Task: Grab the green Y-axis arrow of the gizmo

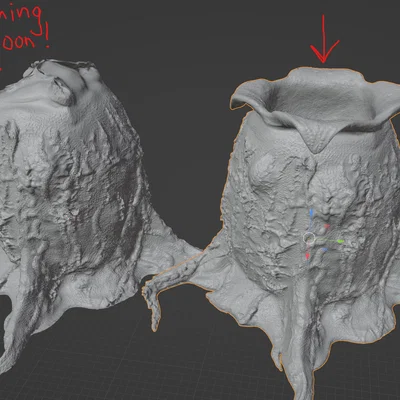Action: click(x=340, y=241)
